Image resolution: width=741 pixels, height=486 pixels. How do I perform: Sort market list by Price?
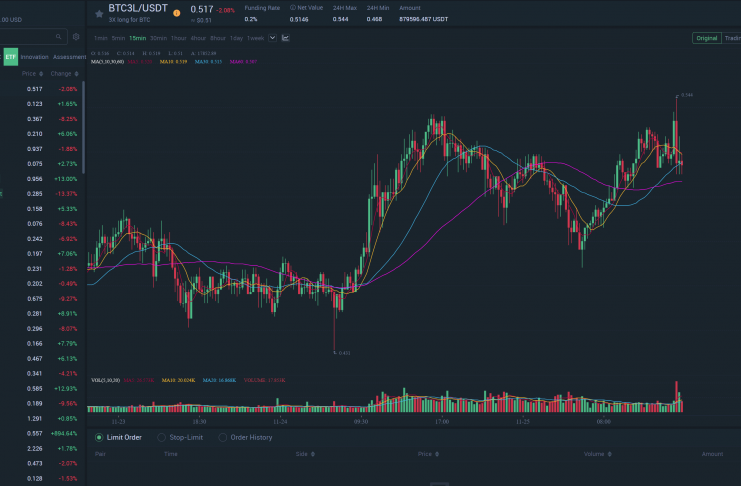pos(33,74)
